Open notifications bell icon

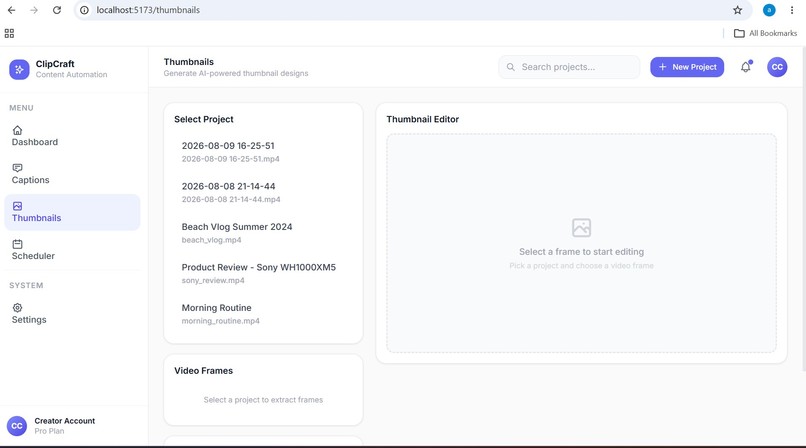(x=745, y=67)
